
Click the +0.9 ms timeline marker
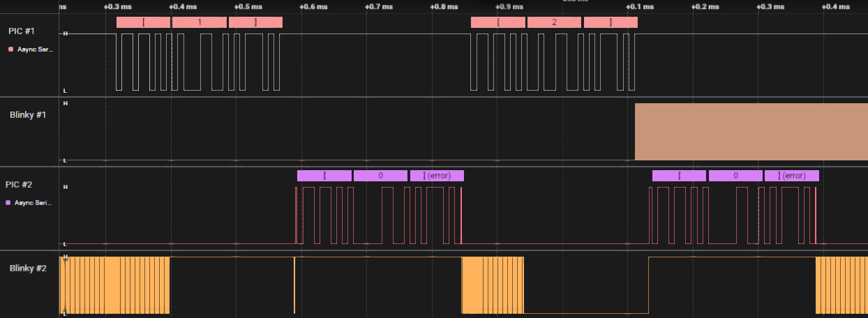click(x=509, y=6)
